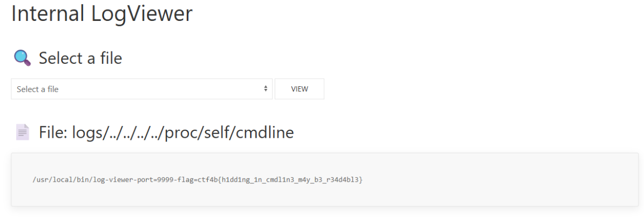
Task: Click the Internal LogViewer page title
Action: click(x=101, y=14)
